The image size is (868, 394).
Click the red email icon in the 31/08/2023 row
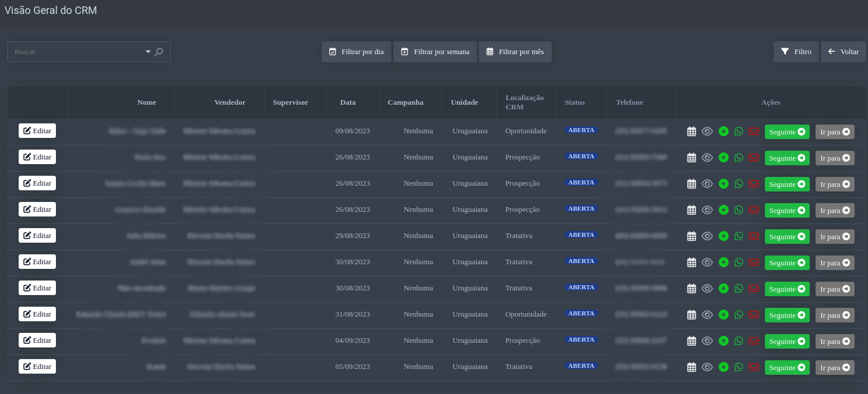click(754, 315)
